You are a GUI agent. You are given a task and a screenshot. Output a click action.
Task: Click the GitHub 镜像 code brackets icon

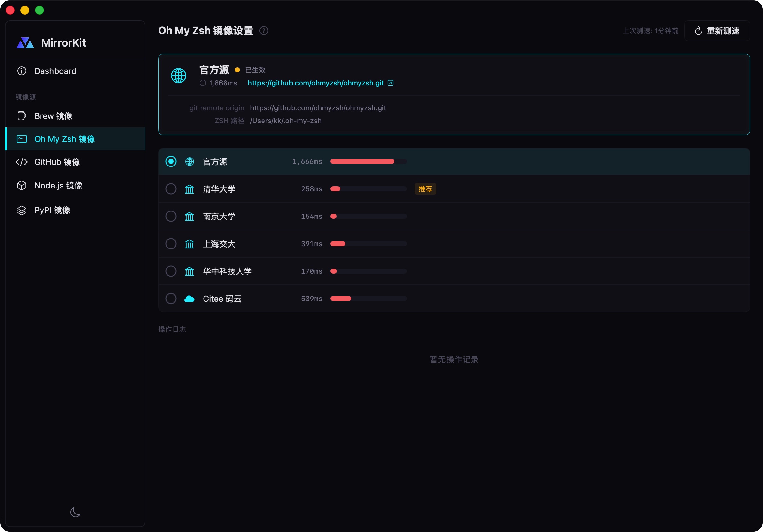pos(22,162)
